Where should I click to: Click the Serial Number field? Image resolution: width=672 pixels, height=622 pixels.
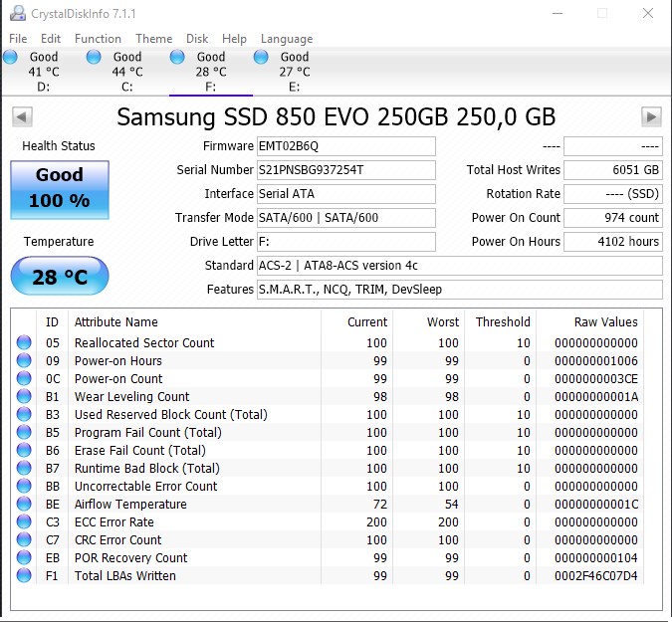point(346,170)
